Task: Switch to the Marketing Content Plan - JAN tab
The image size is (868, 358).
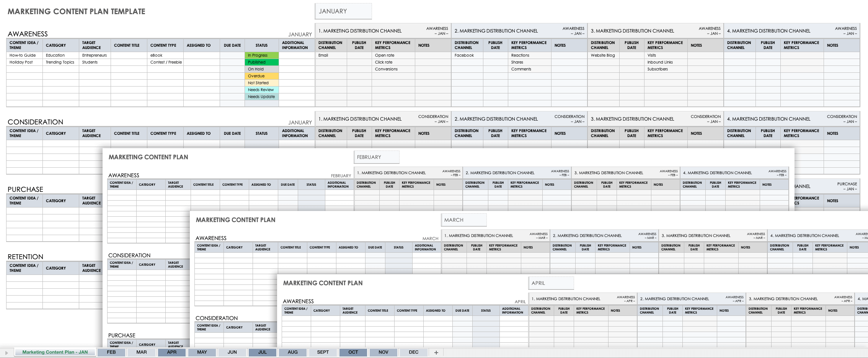Action: coord(55,352)
